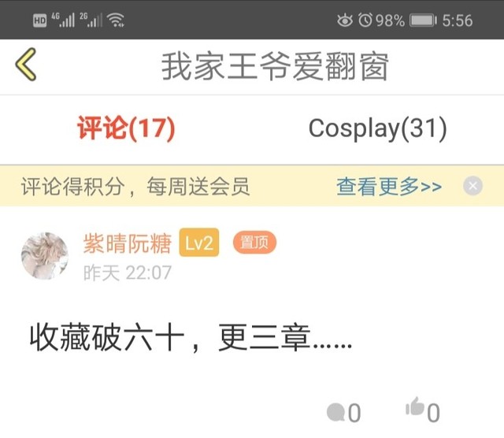Tap the battery indicator icon
The height and width of the screenshot is (438, 504).
pos(423,20)
